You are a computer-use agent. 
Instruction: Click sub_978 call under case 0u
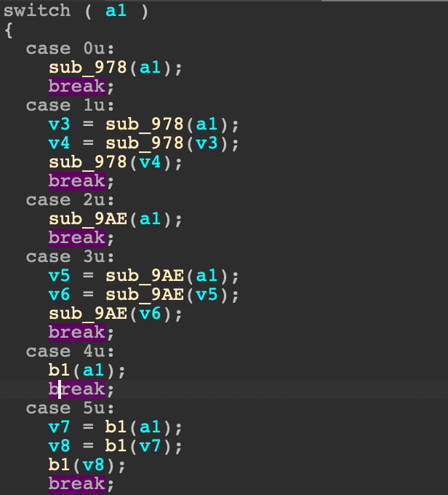88,68
